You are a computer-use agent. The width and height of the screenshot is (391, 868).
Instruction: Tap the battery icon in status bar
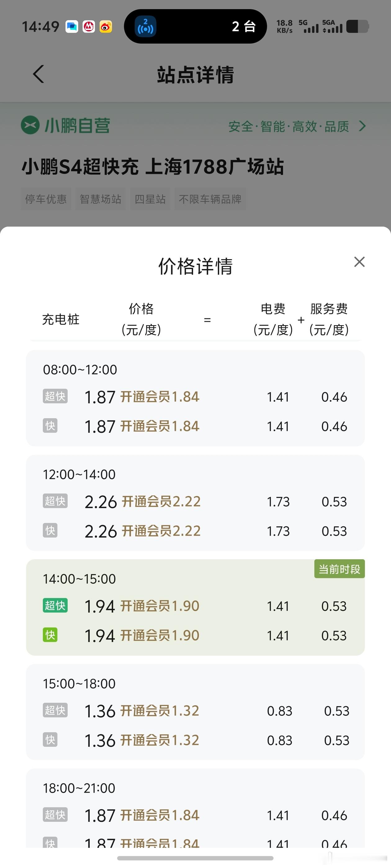[x=357, y=26]
